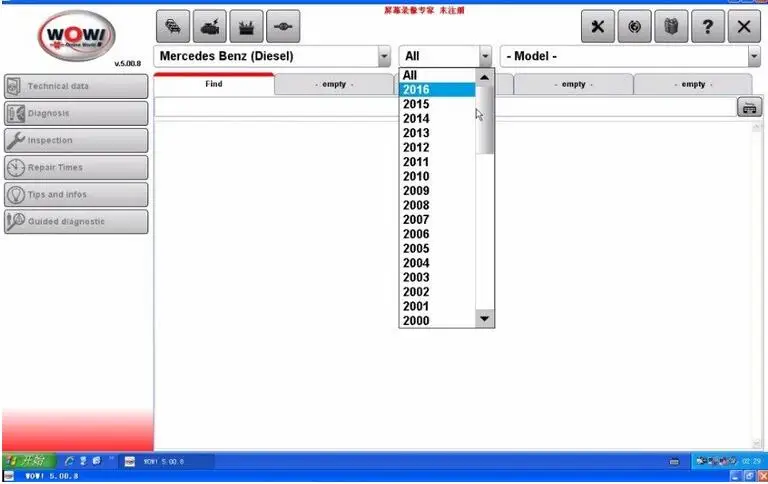Open the wrench and screwdriver settings
The width and height of the screenshot is (768, 484).
coord(598,26)
